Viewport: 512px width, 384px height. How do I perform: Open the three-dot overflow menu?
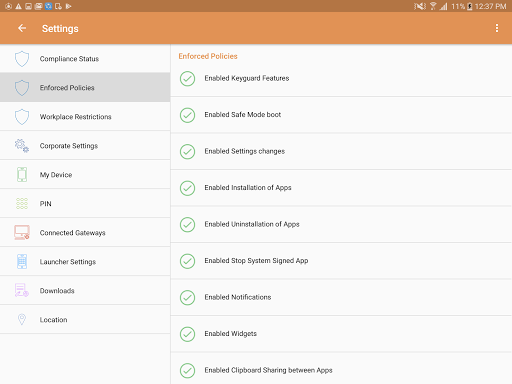coord(497,28)
